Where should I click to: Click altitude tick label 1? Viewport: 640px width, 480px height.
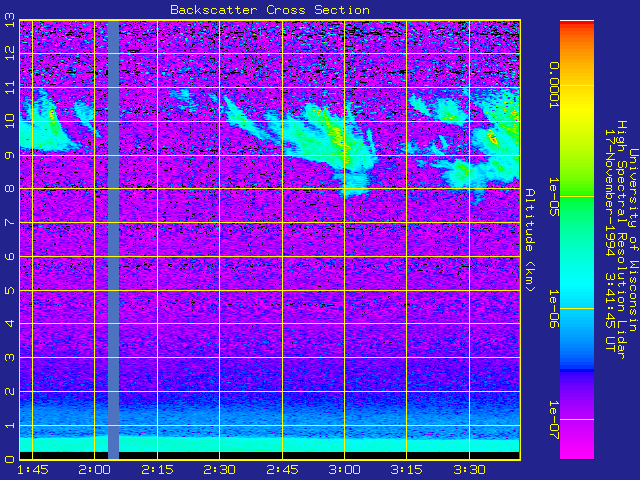pos(10,425)
